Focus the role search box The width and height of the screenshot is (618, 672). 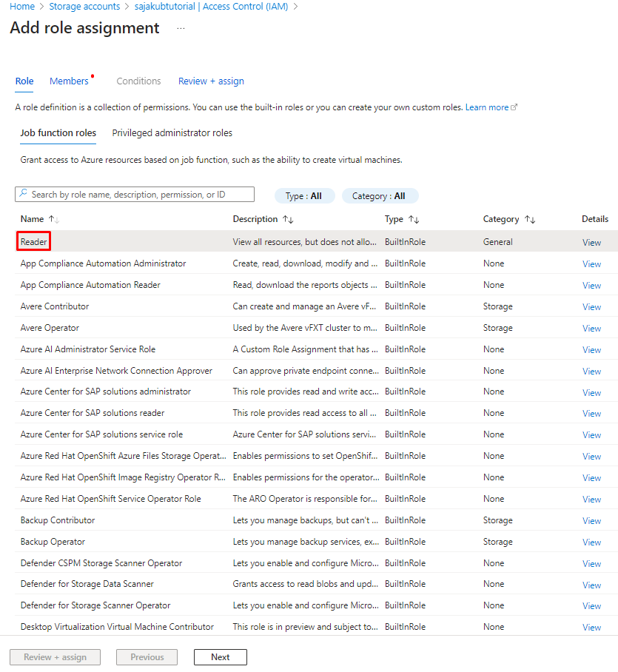135,194
